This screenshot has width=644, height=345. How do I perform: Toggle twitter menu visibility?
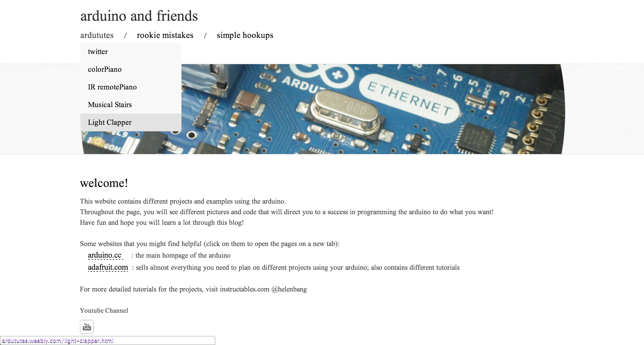pos(97,51)
